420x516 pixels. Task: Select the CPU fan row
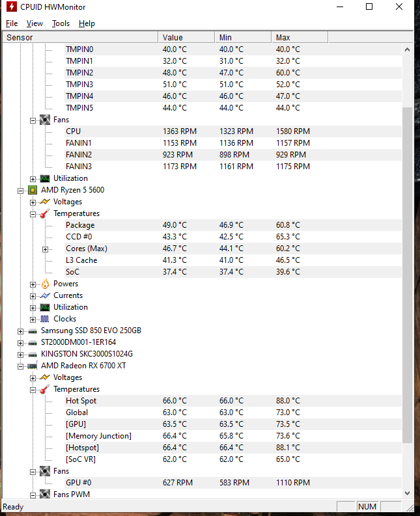click(233, 131)
